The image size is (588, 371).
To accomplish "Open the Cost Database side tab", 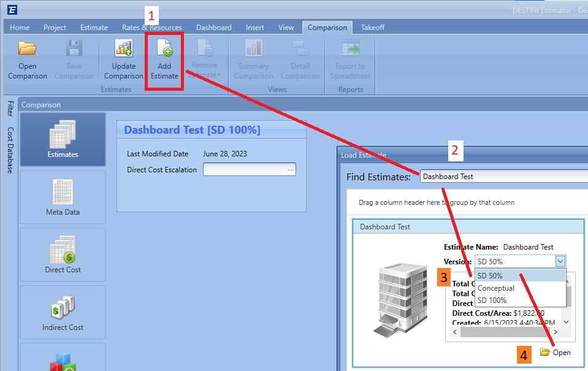I will point(10,150).
